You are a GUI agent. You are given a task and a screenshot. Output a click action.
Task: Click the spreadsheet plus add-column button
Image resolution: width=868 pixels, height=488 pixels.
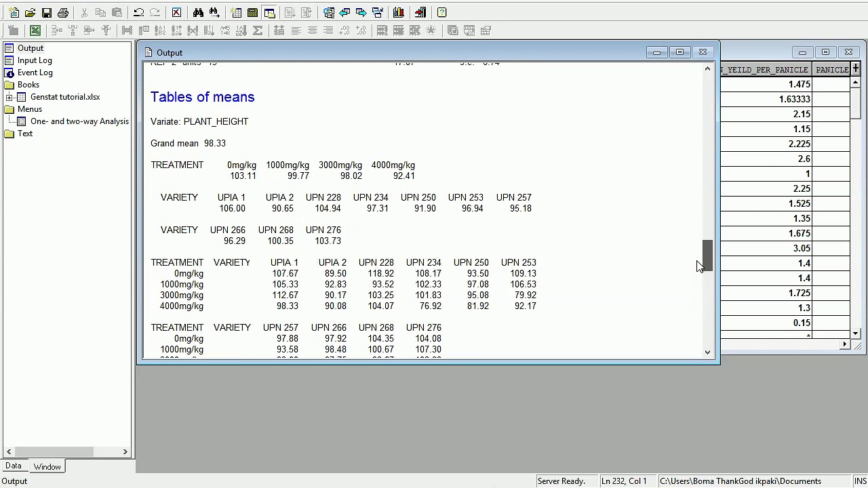(x=856, y=69)
